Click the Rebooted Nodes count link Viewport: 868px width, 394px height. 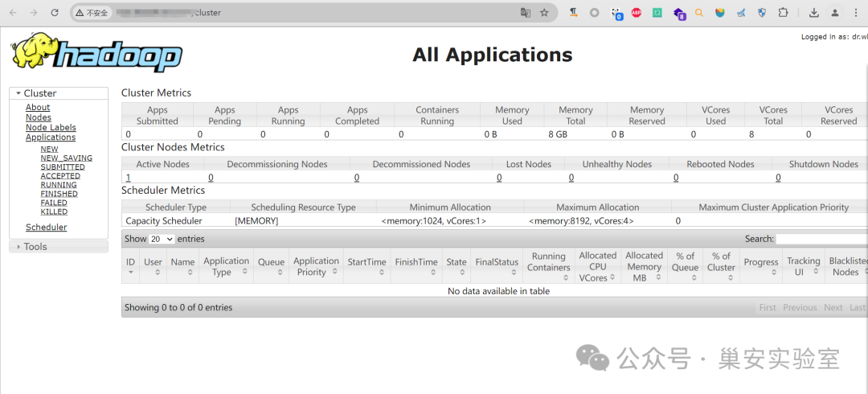pyautogui.click(x=676, y=178)
